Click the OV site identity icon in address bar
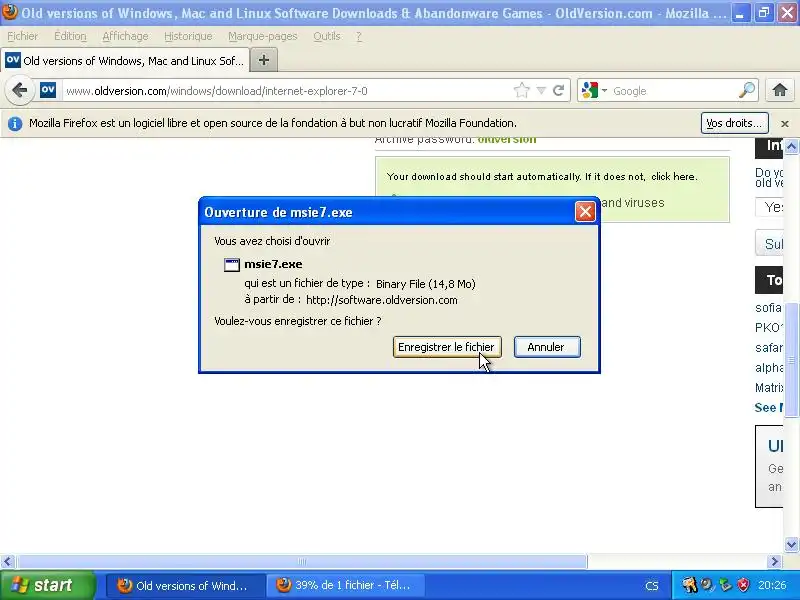 [x=47, y=90]
